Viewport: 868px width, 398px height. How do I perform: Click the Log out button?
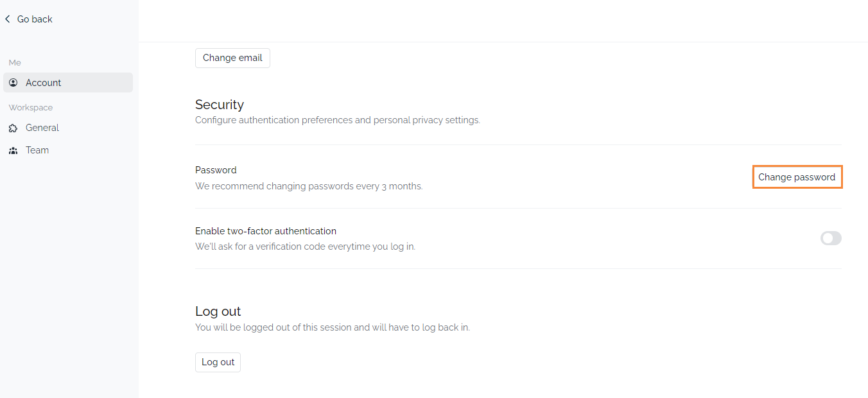(x=218, y=362)
